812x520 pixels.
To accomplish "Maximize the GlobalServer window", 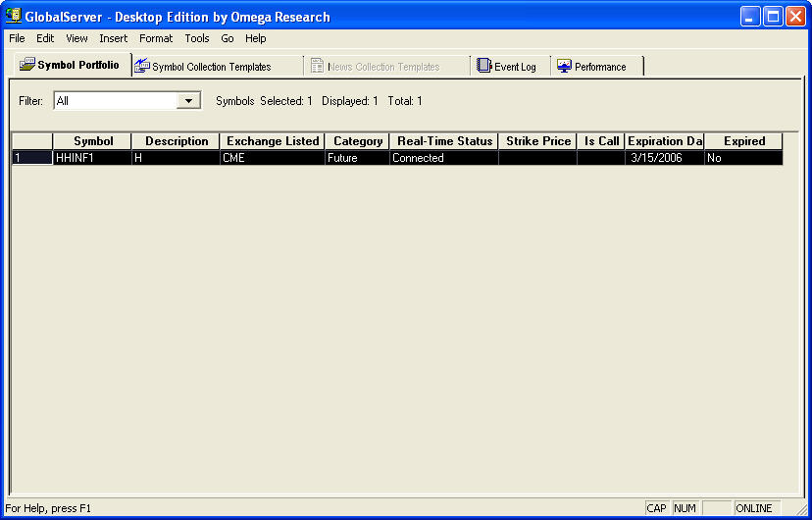I will click(773, 17).
